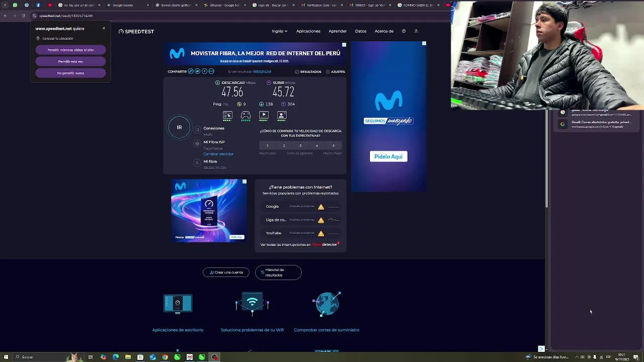Switch to the Álbumes Google Fotos tab
Screen dimensions: 644x362
(x=224, y=5)
